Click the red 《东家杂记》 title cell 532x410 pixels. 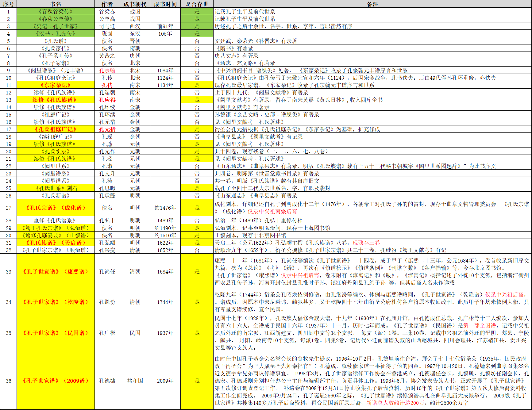coord(56,85)
